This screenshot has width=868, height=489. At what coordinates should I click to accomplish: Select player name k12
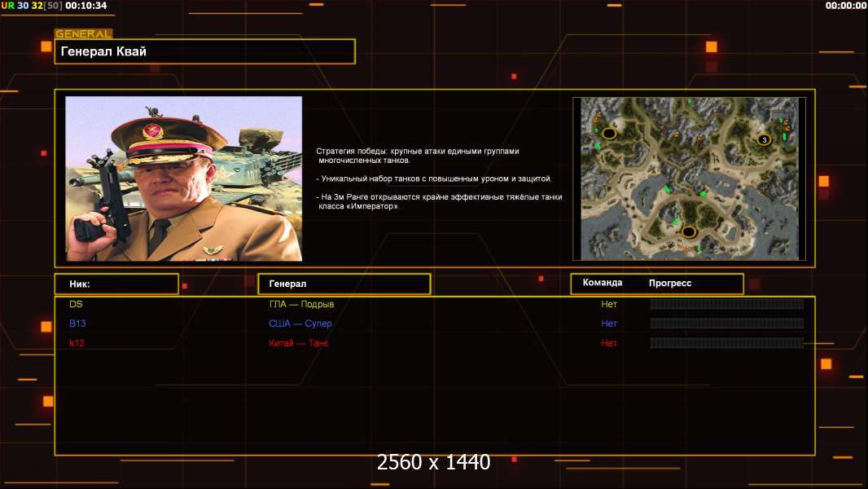[77, 343]
